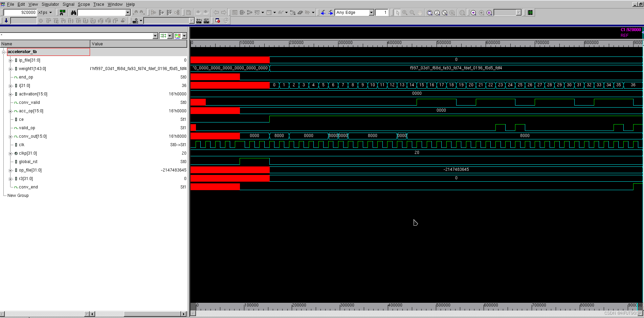Click the search forward binoculars icon
Image resolution: width=644 pixels, height=318 pixels.
pos(142,13)
